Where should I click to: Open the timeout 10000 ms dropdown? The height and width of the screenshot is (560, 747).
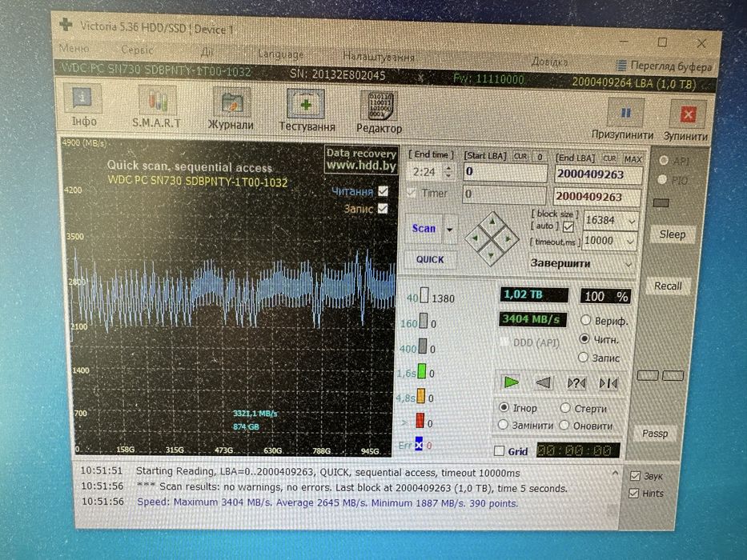coord(630,242)
